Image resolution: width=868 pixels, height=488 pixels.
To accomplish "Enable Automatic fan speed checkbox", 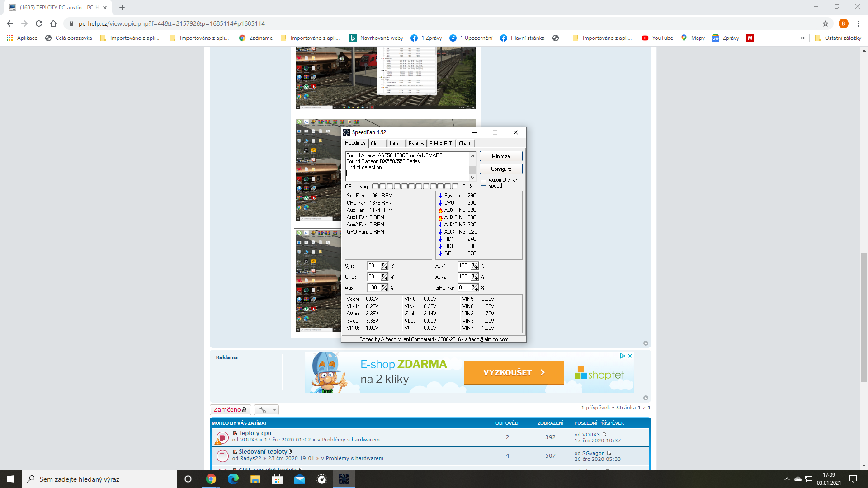I will point(483,183).
